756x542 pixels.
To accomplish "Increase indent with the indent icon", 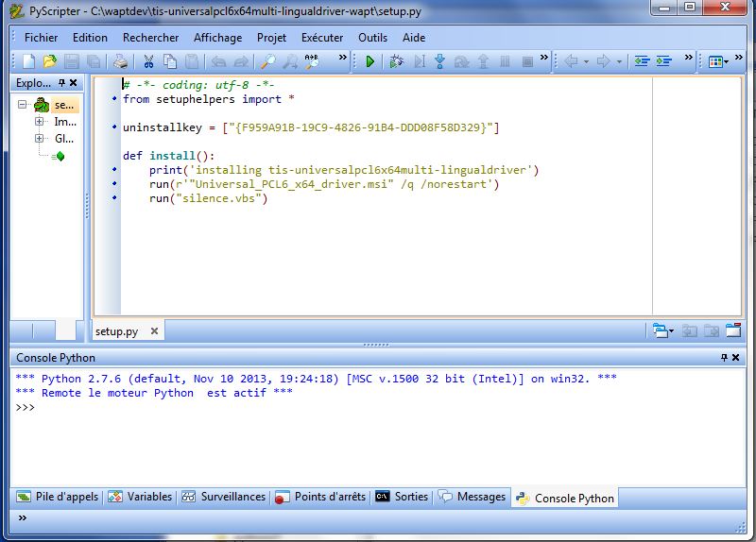I will point(664,61).
